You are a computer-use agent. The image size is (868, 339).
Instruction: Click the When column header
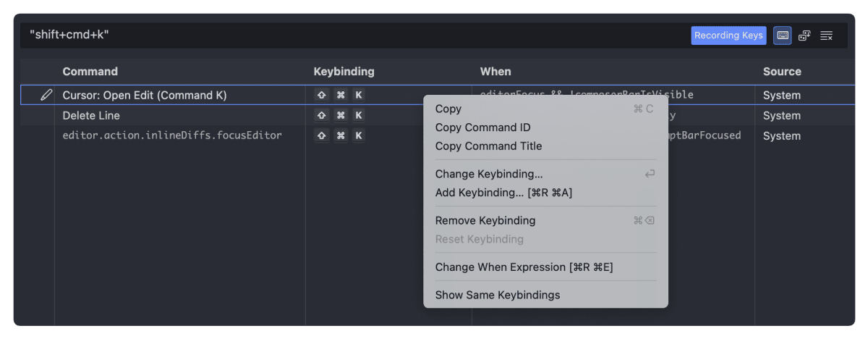coord(495,72)
